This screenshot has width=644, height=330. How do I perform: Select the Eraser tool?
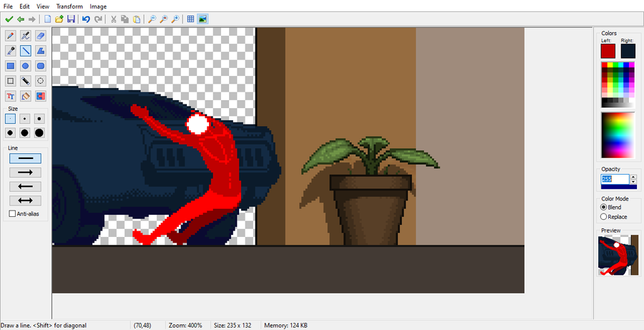tap(40, 36)
